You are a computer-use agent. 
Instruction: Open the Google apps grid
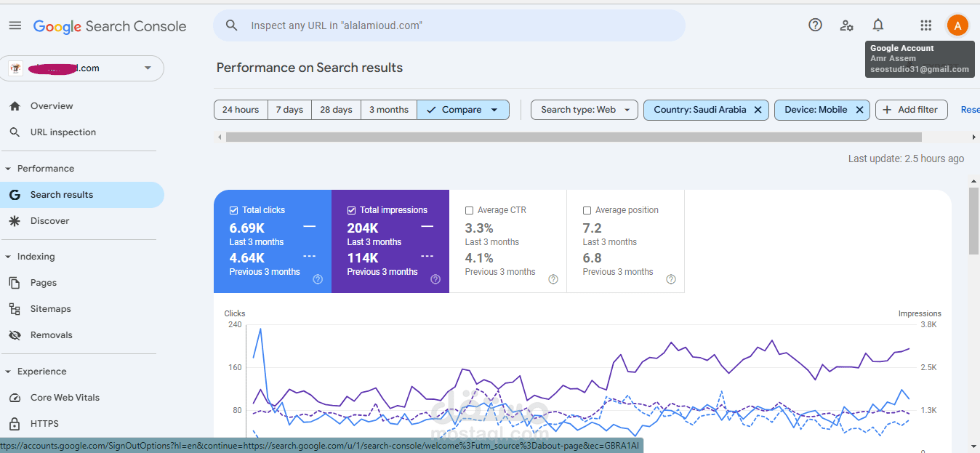[925, 25]
